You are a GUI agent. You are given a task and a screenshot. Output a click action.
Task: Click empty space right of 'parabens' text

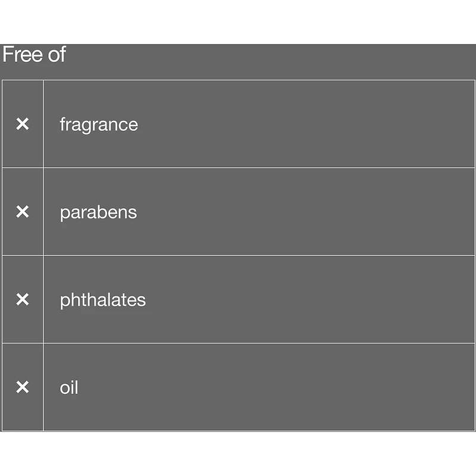click(x=297, y=212)
